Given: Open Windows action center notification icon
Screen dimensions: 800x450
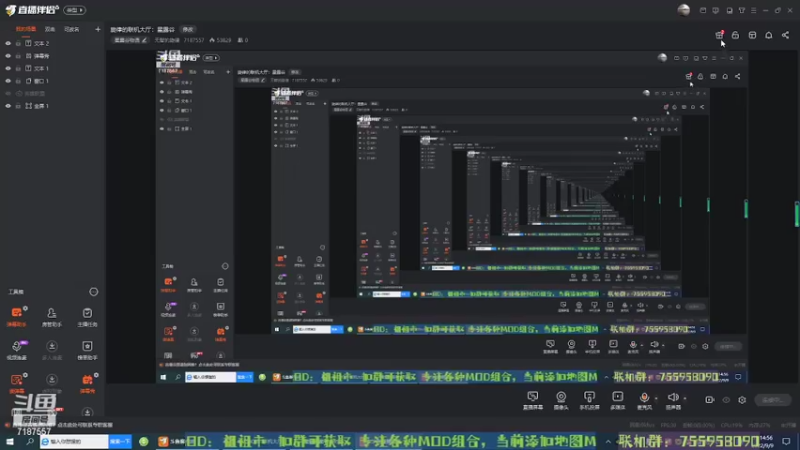Looking at the screenshot, I should (787, 441).
